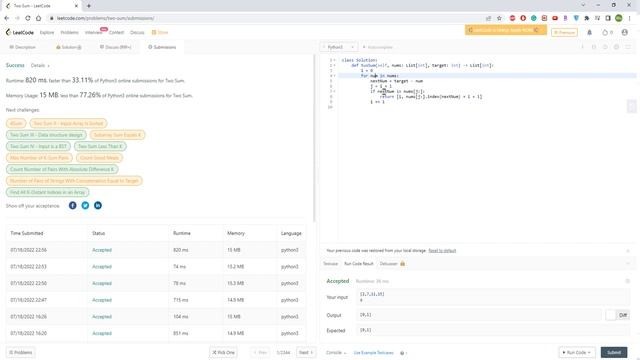Image resolution: width=640 pixels, height=360 pixels.
Task: Open the Contest menu
Action: point(116,32)
